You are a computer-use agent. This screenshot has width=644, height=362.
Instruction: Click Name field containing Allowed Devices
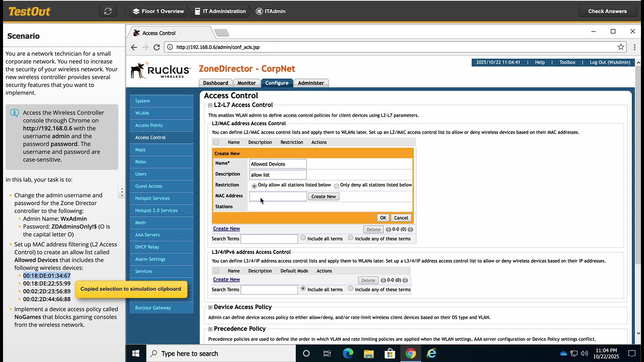click(x=278, y=164)
